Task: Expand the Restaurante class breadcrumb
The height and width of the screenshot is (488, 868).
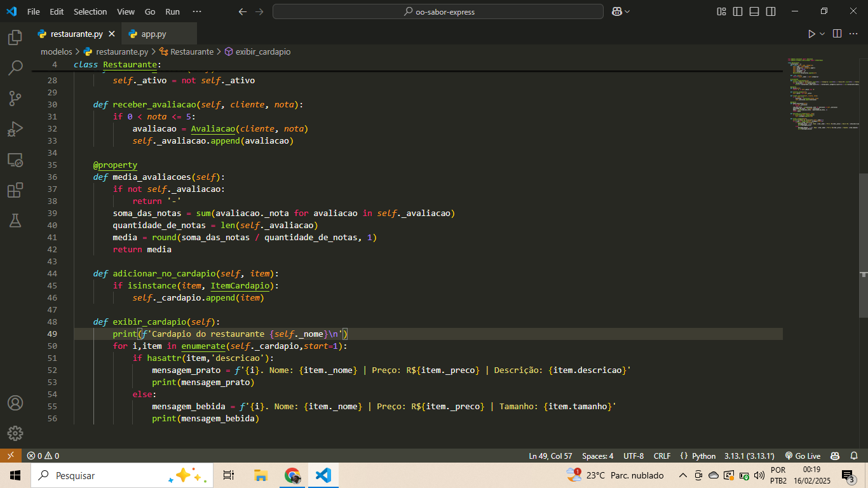Action: [187, 51]
